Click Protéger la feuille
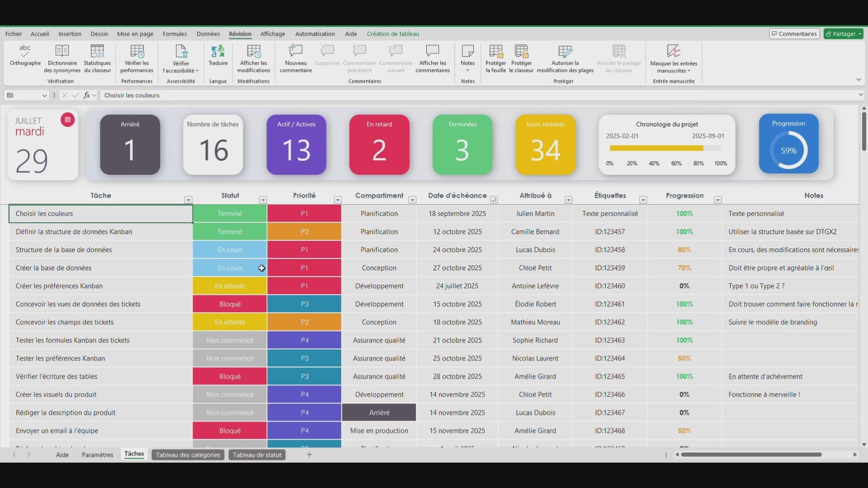Image resolution: width=868 pixels, height=488 pixels. [x=495, y=59]
